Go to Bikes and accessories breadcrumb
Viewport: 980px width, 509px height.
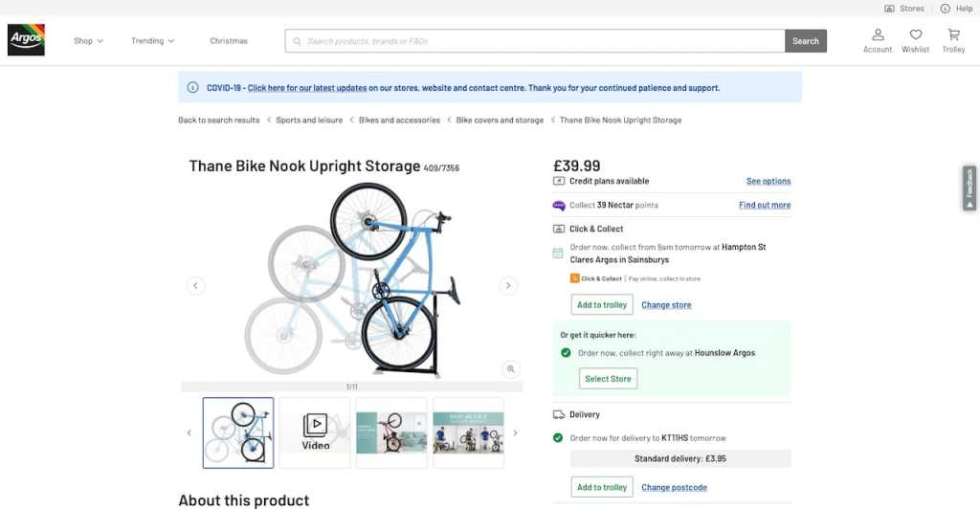pyautogui.click(x=399, y=121)
